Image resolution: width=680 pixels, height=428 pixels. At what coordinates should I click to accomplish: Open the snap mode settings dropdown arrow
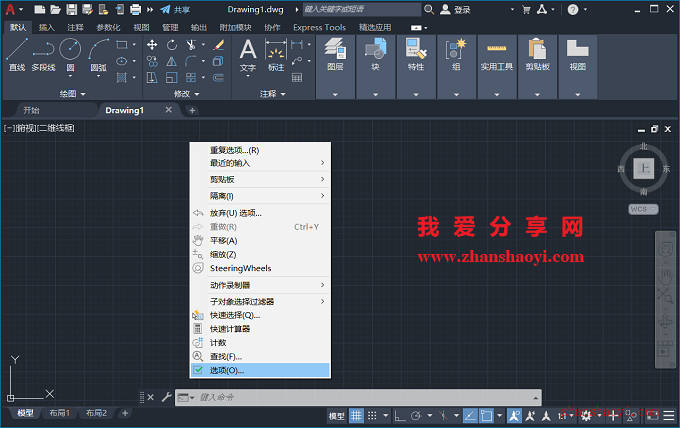coord(386,416)
